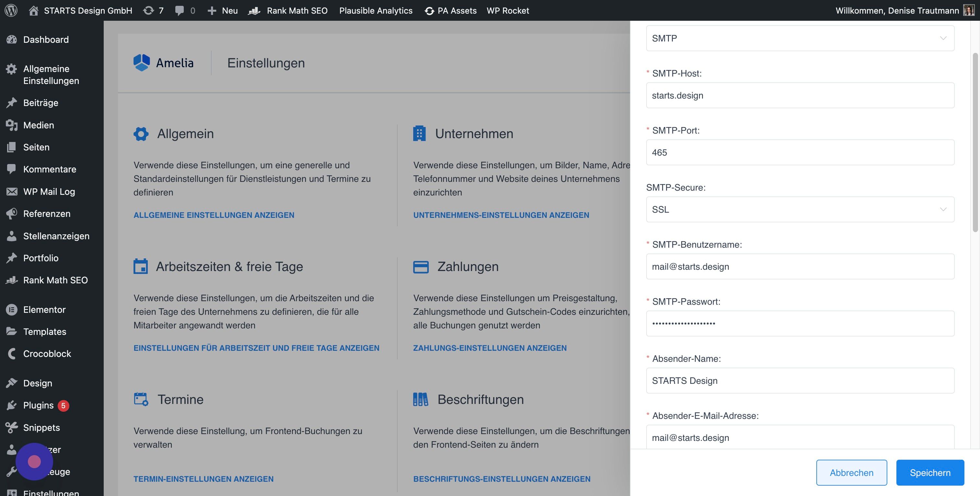Click the PA Assets refresh icon
This screenshot has width=980, height=496.
(429, 11)
